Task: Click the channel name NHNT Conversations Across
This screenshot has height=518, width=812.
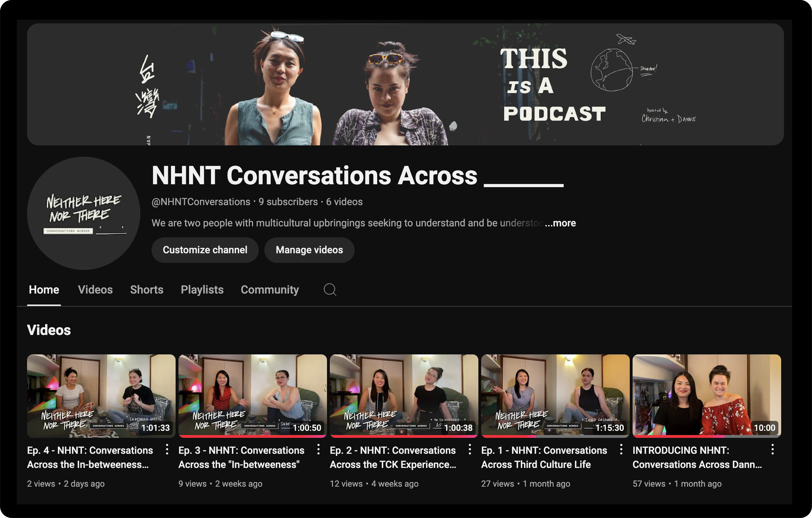Action: (357, 175)
